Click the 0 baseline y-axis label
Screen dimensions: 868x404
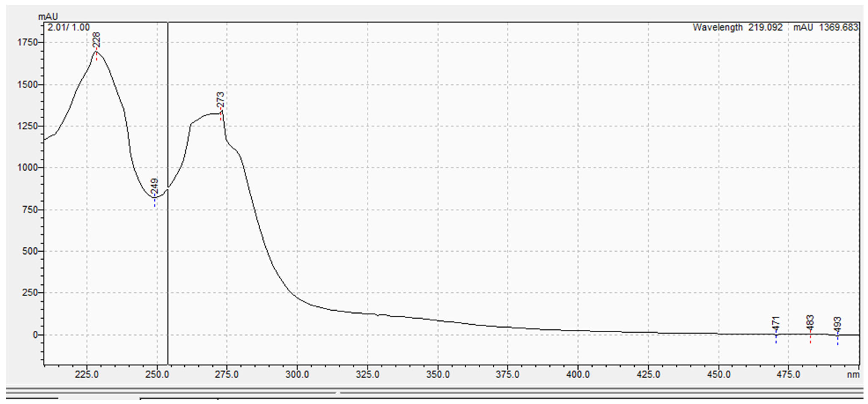coord(35,335)
